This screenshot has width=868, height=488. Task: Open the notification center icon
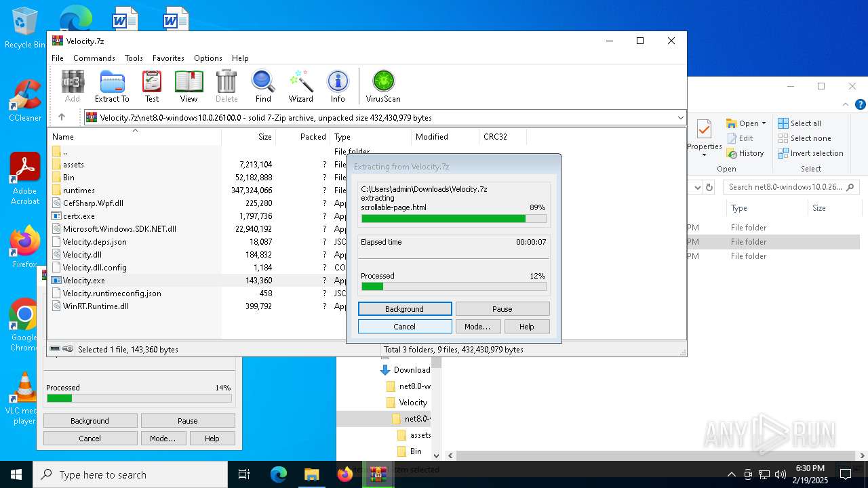coord(846,474)
